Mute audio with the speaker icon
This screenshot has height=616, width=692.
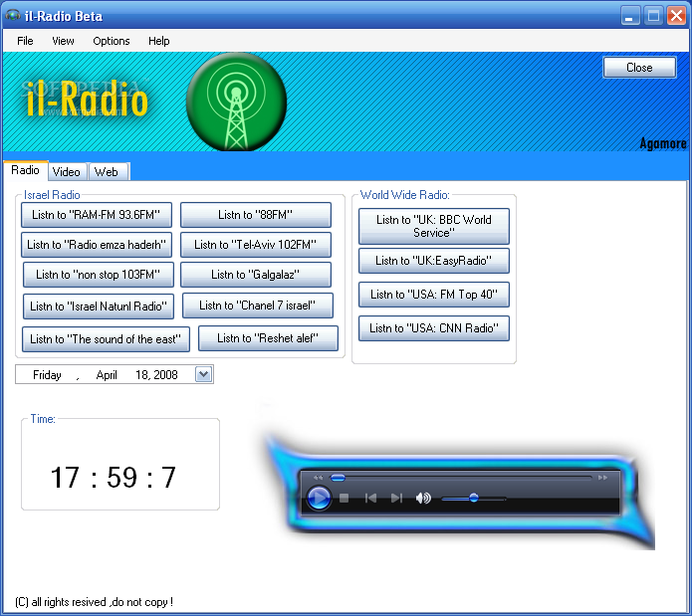coord(423,499)
